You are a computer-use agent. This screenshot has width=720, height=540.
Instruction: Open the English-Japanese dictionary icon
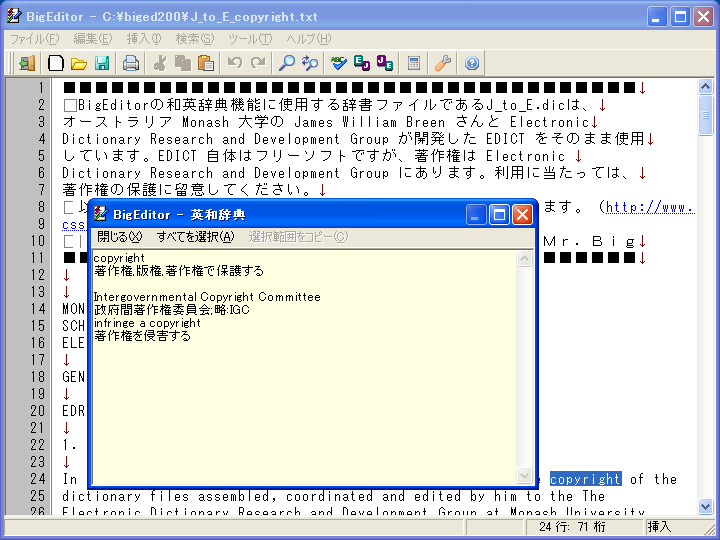[x=362, y=63]
